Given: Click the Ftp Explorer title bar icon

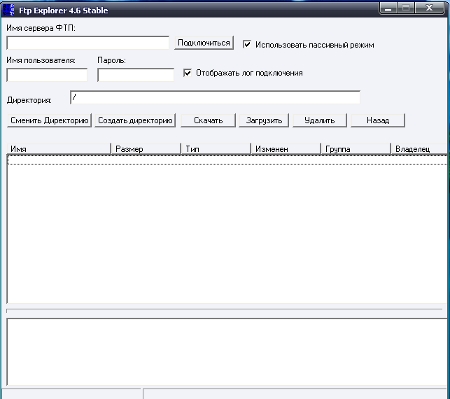Looking at the screenshot, I should click(x=9, y=10).
